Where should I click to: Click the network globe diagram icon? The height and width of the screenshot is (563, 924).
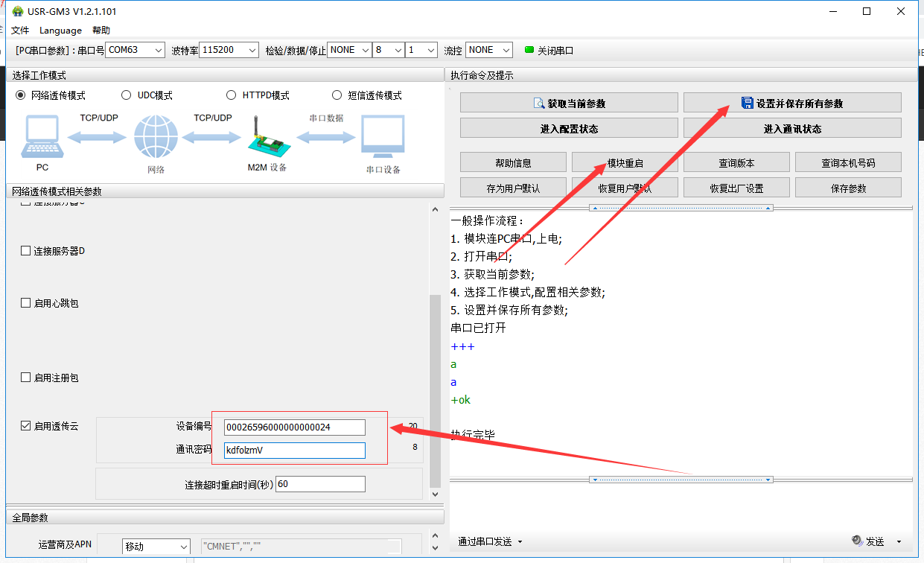(x=156, y=138)
